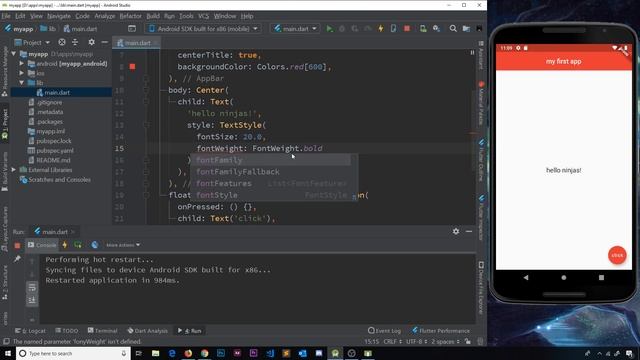The height and width of the screenshot is (360, 640).
Task: Click the green Hot Restart icon in Run panel
Action: tap(78, 245)
